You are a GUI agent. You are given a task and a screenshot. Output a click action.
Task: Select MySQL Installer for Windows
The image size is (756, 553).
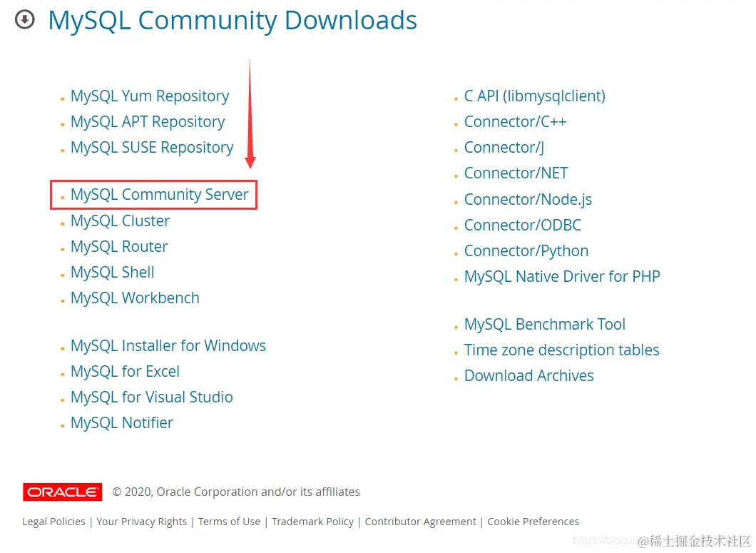tap(168, 346)
